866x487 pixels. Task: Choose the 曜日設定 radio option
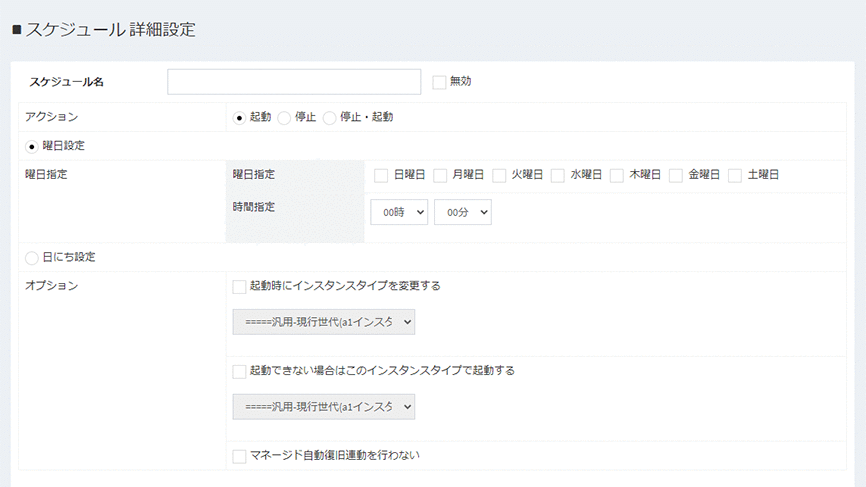[31, 147]
